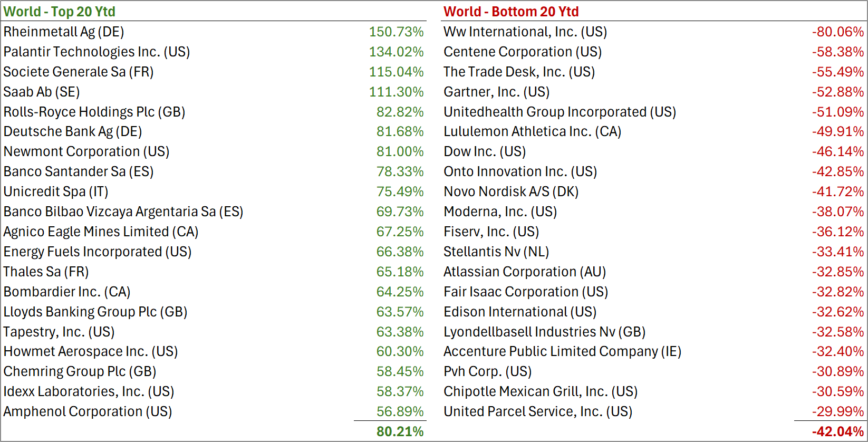Select the 60.30% value

400,351
